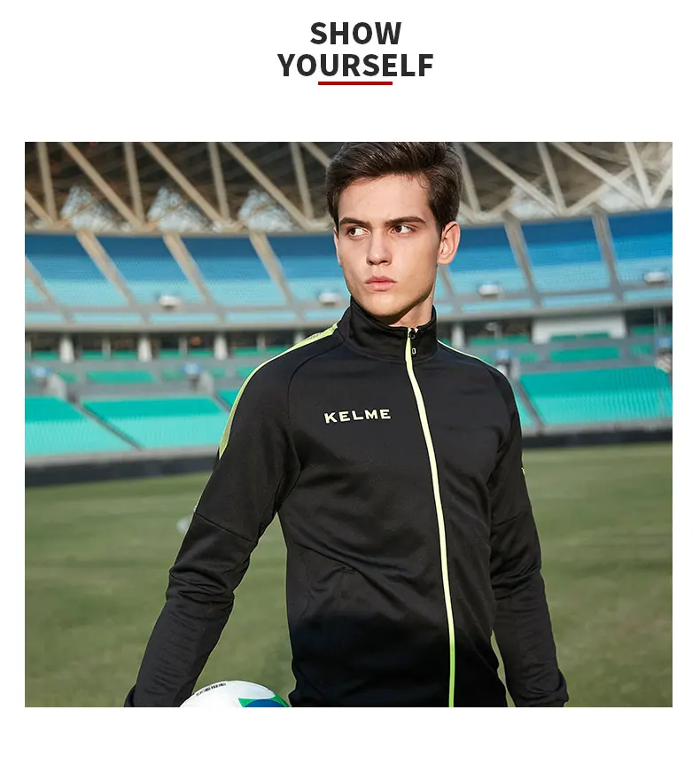Select the word SHOW in the heading

pyautogui.click(x=355, y=34)
